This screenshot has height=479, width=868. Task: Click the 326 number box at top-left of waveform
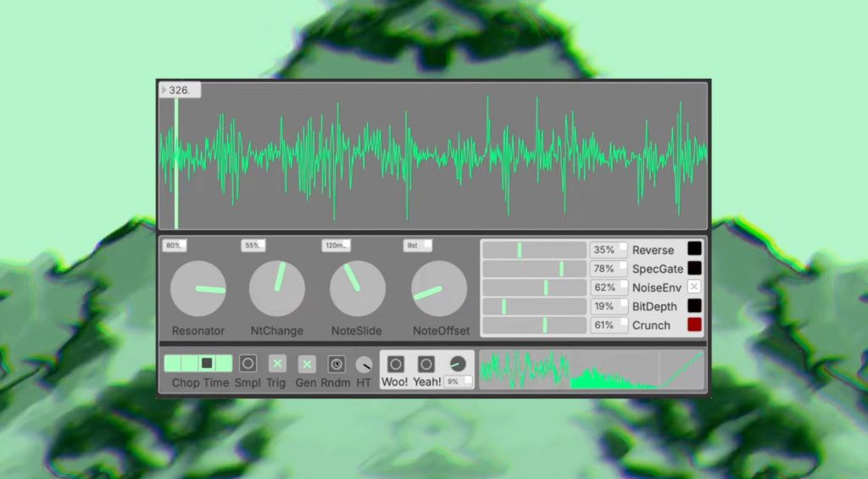coord(180,90)
